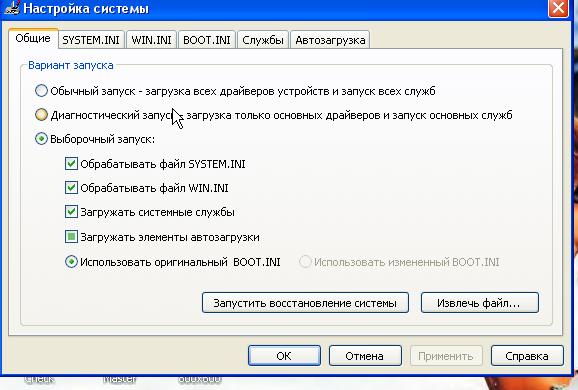The width and height of the screenshot is (578, 390).
Task: Click the Вариант запуска group label
Action: click(71, 65)
